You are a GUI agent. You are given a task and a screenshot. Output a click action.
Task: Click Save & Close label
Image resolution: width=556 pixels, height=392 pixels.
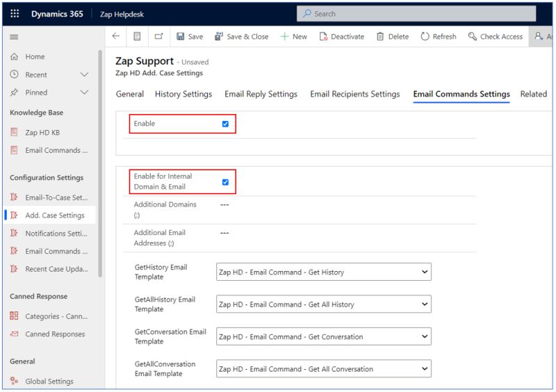pos(247,37)
